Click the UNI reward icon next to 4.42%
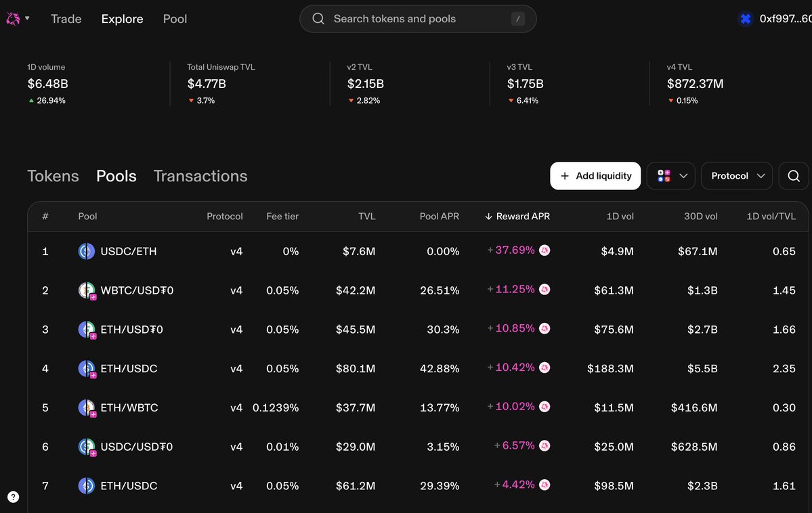This screenshot has width=812, height=513. coord(544,485)
